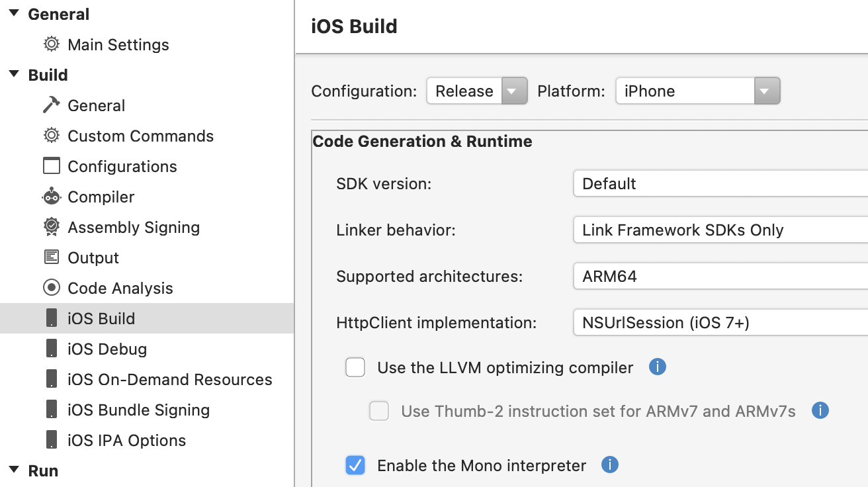Click the Compiler robot icon
This screenshot has height=487, width=868.
51,197
